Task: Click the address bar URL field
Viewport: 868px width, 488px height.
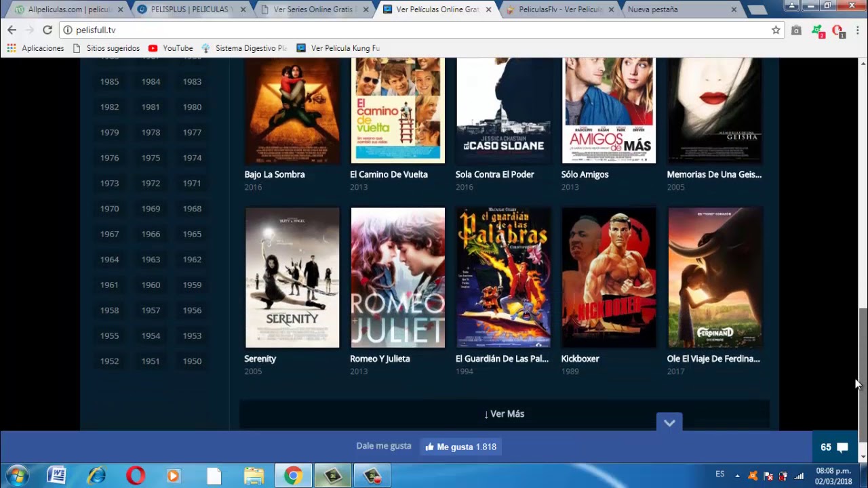Action: (x=420, y=30)
